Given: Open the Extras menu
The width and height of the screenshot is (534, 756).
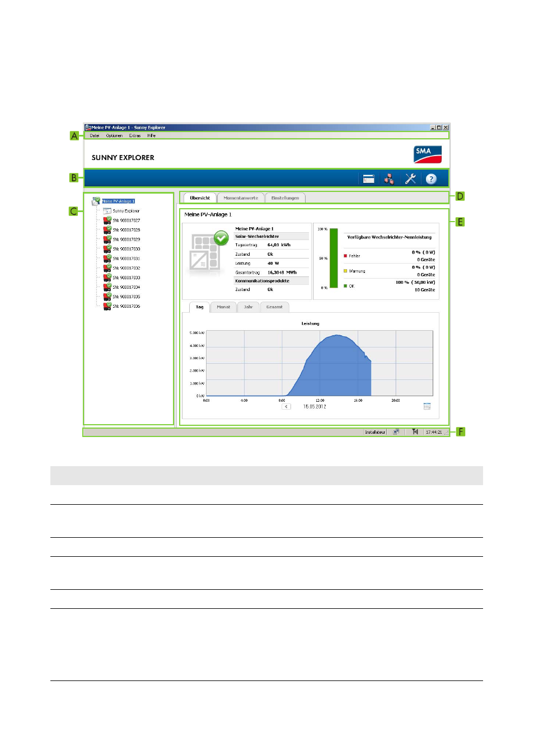Looking at the screenshot, I should click(135, 135).
